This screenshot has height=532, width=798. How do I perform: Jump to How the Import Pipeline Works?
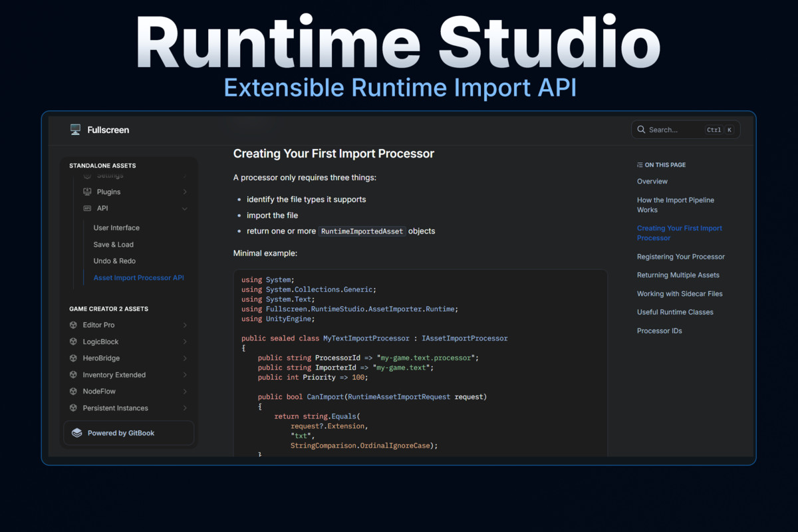coord(676,205)
